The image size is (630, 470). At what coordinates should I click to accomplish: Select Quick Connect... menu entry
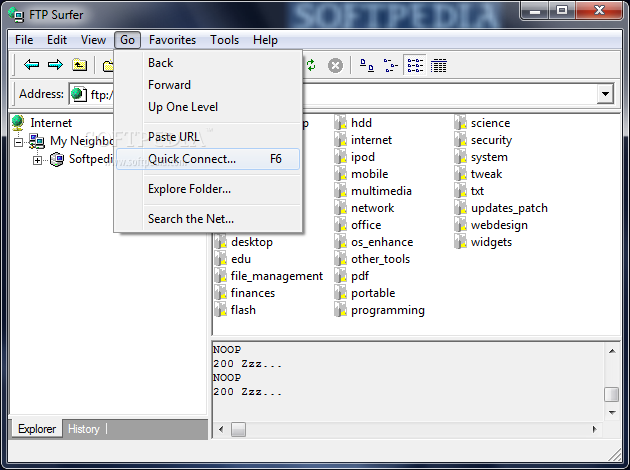[x=208, y=159]
